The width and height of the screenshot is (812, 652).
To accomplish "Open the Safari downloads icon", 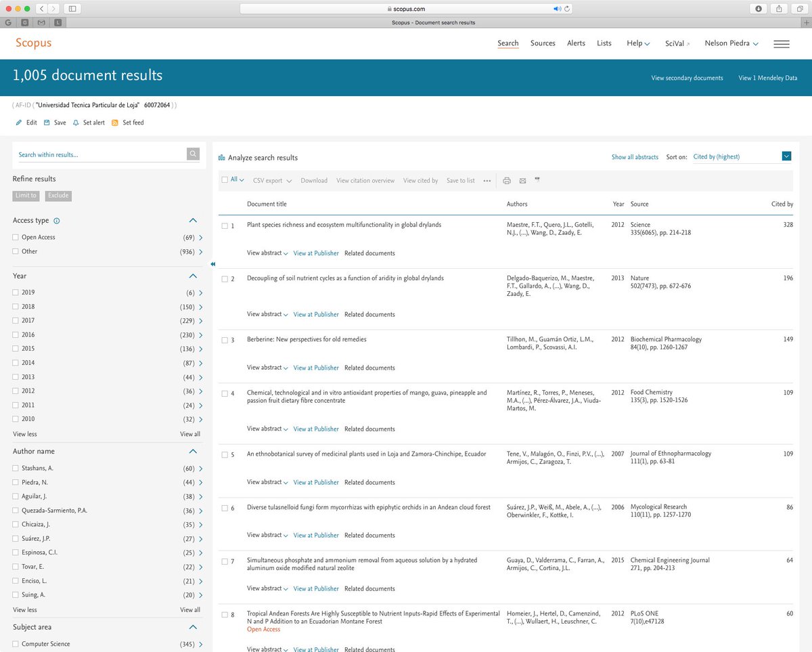I will click(x=759, y=9).
